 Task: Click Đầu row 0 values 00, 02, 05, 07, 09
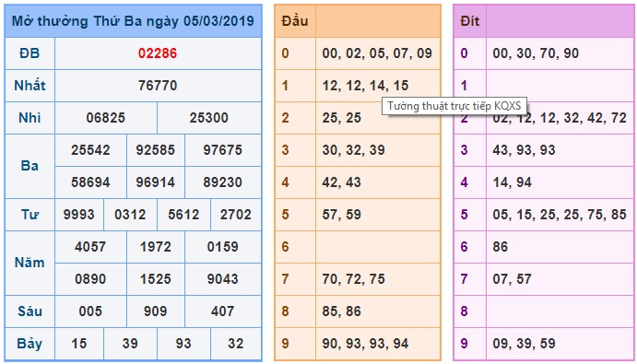pyautogui.click(x=377, y=53)
